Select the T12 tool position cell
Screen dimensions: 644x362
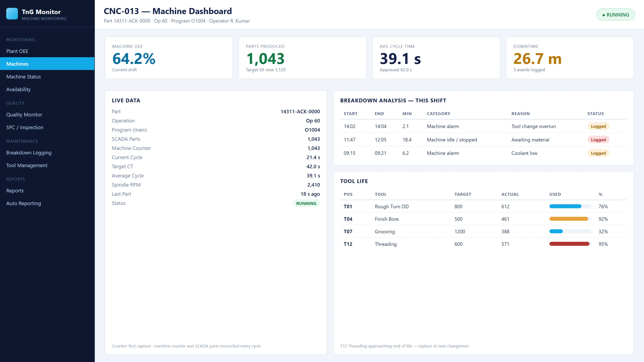tap(348, 244)
